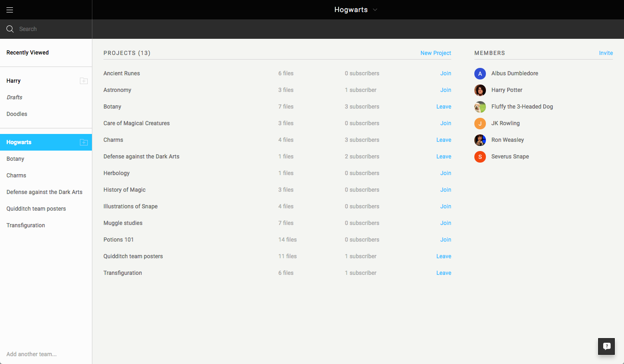Open Care of Magical Creatures project

137,123
